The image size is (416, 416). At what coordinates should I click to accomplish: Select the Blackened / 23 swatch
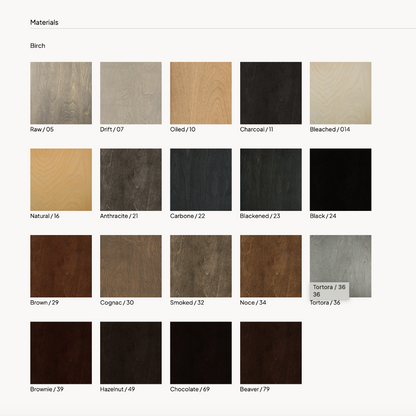271,180
